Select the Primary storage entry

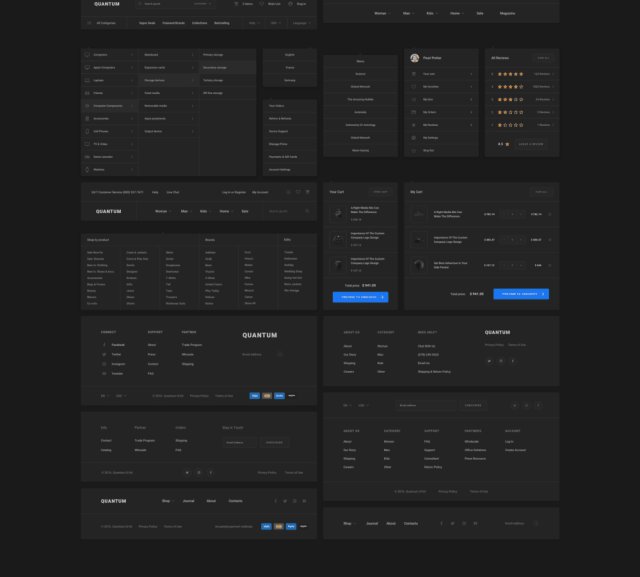227,55
